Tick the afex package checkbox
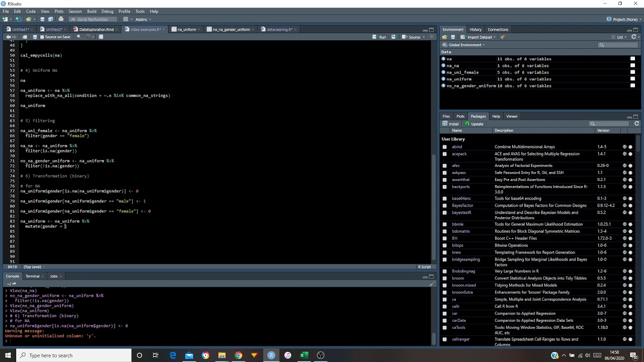 tap(445, 165)
